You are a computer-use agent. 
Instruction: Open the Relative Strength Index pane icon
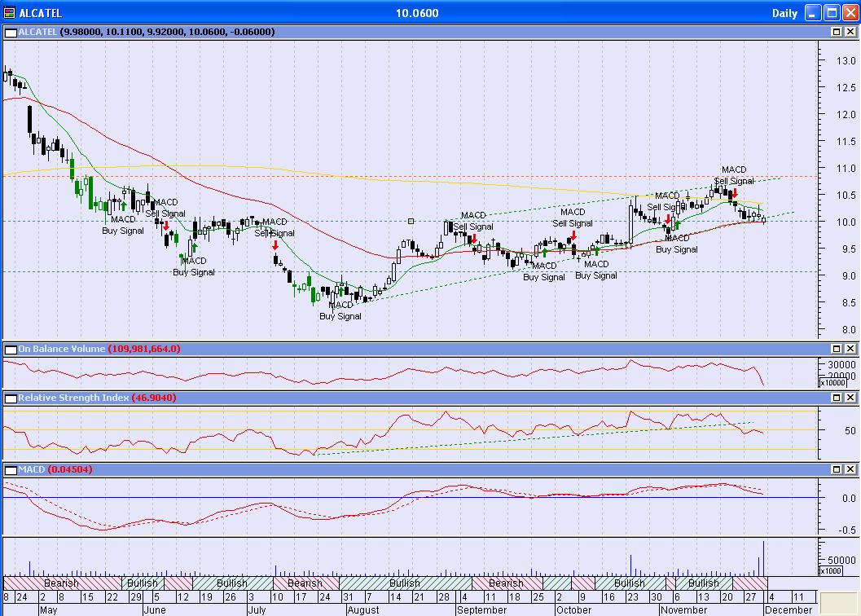click(x=11, y=398)
